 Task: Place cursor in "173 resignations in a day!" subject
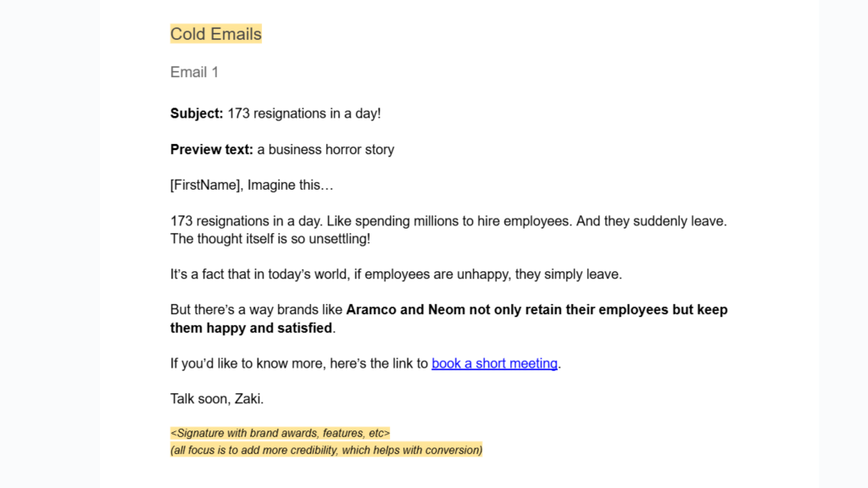303,113
